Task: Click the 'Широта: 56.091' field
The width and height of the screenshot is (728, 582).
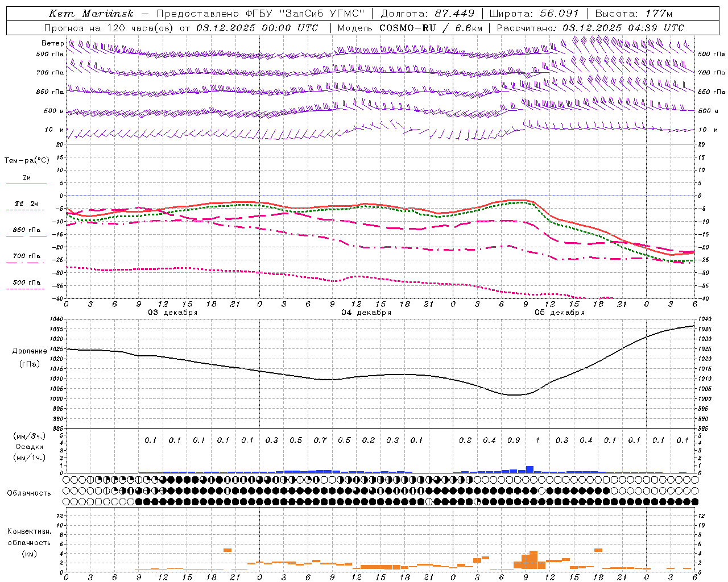Action: (534, 14)
